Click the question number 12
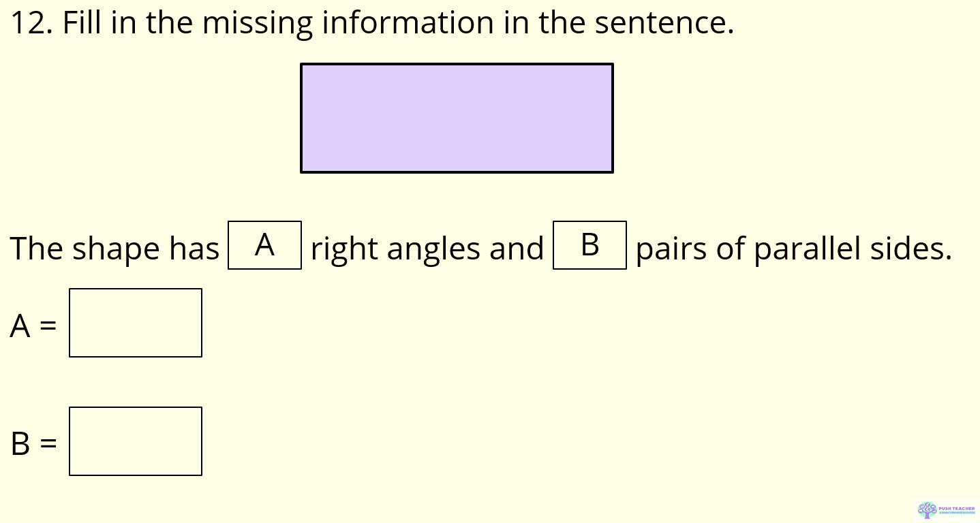Viewport: 980px width, 523px height. (x=31, y=23)
